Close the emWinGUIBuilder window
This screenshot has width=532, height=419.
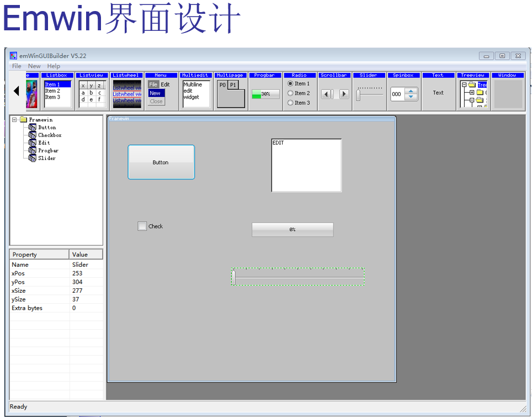pyautogui.click(x=518, y=56)
